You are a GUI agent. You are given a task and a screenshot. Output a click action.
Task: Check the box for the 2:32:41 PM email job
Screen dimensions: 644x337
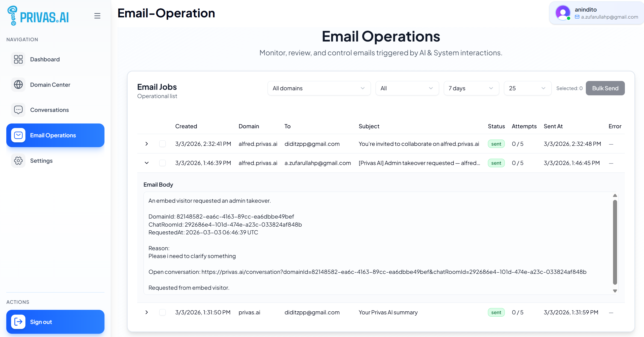[163, 144]
